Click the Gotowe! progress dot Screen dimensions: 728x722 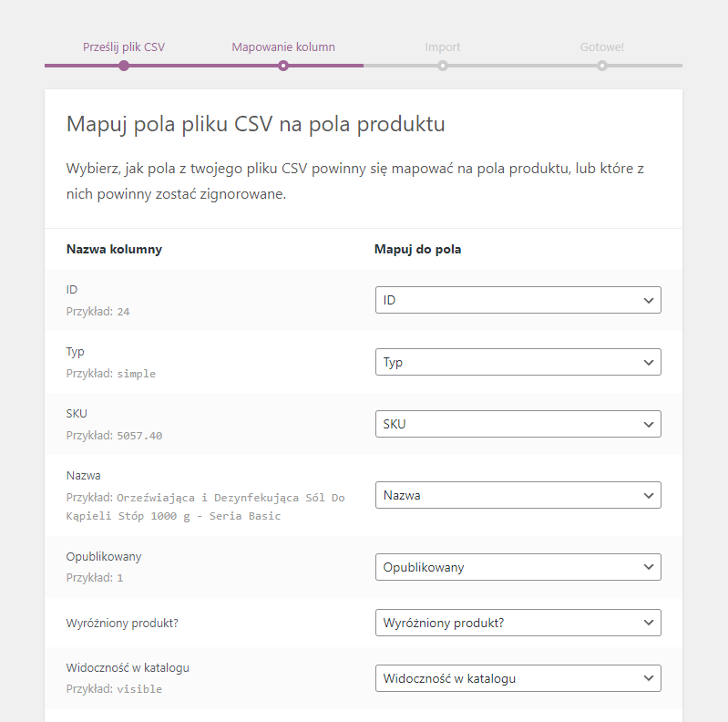point(601,66)
